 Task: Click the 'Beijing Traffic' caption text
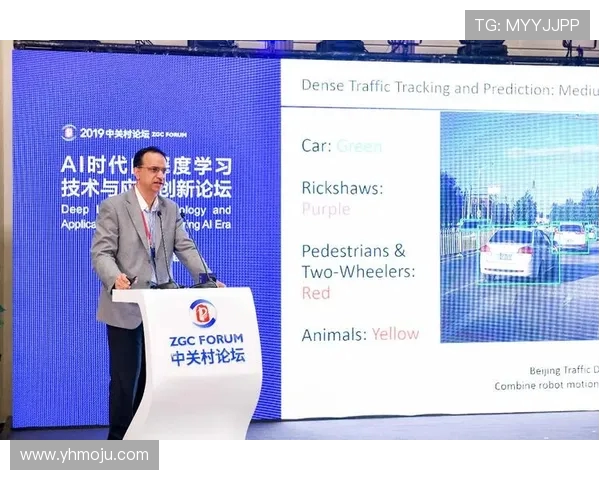tap(560, 370)
